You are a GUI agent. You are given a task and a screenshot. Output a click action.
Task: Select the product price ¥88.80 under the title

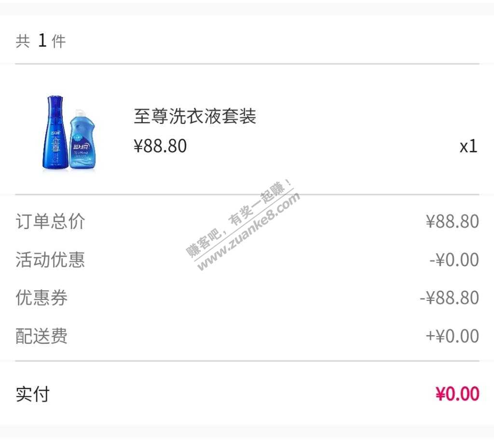(160, 146)
